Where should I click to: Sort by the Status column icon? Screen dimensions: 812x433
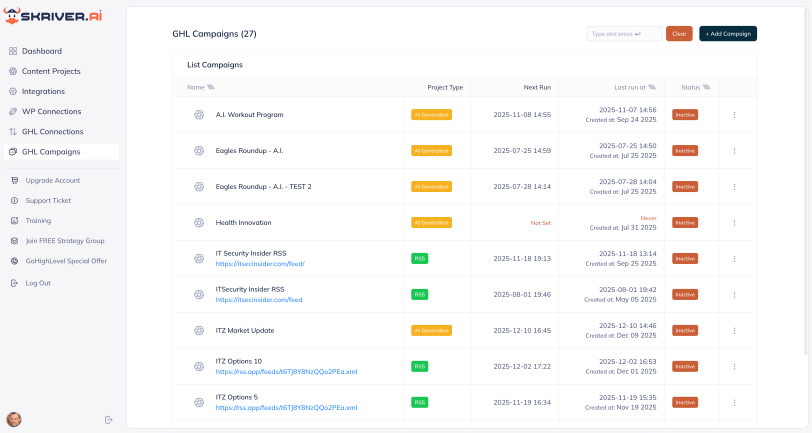(x=707, y=87)
